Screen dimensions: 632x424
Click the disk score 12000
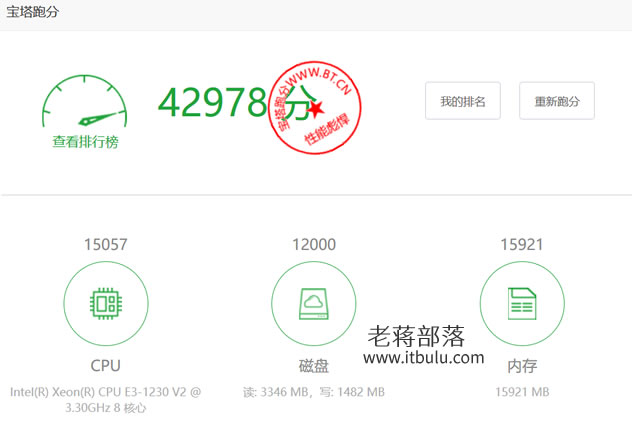coord(314,244)
